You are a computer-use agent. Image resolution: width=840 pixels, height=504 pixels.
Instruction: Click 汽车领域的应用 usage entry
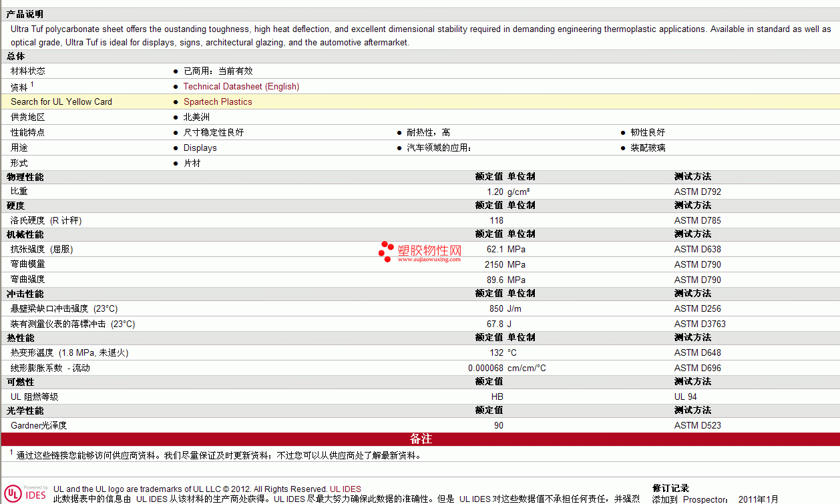point(439,148)
